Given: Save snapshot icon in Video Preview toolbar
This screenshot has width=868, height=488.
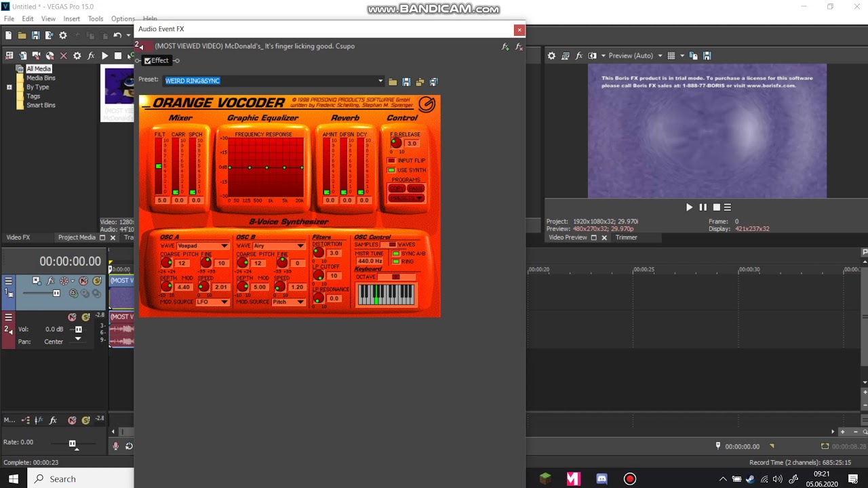Looking at the screenshot, I should click(707, 56).
